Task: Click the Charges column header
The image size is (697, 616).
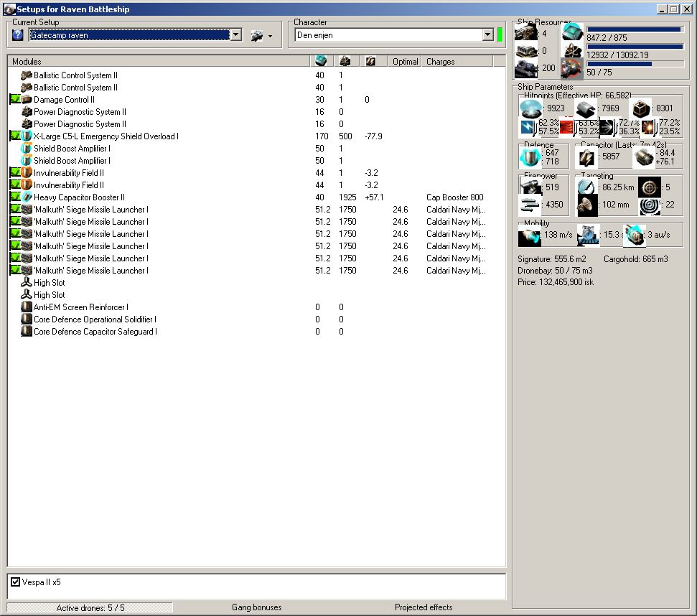Action: [x=440, y=62]
